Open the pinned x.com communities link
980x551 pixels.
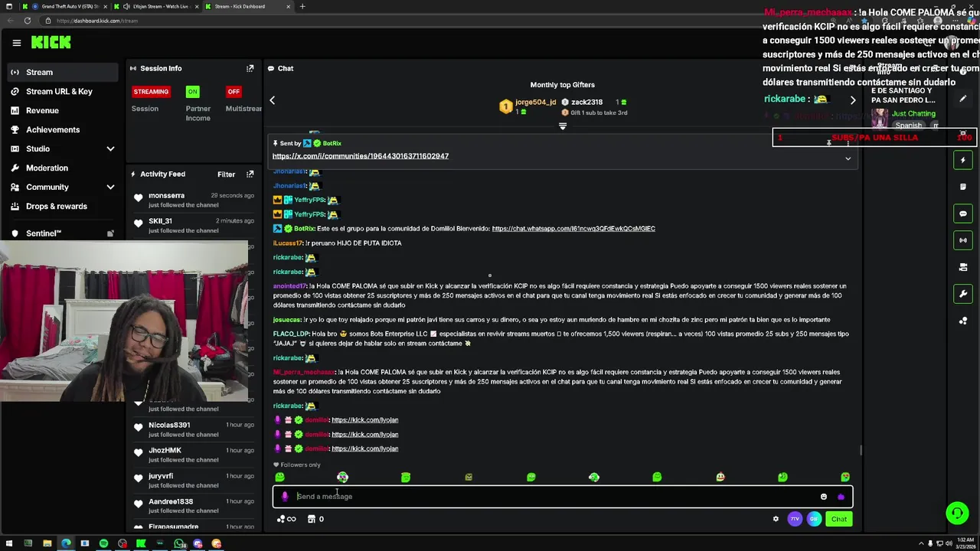[361, 156]
